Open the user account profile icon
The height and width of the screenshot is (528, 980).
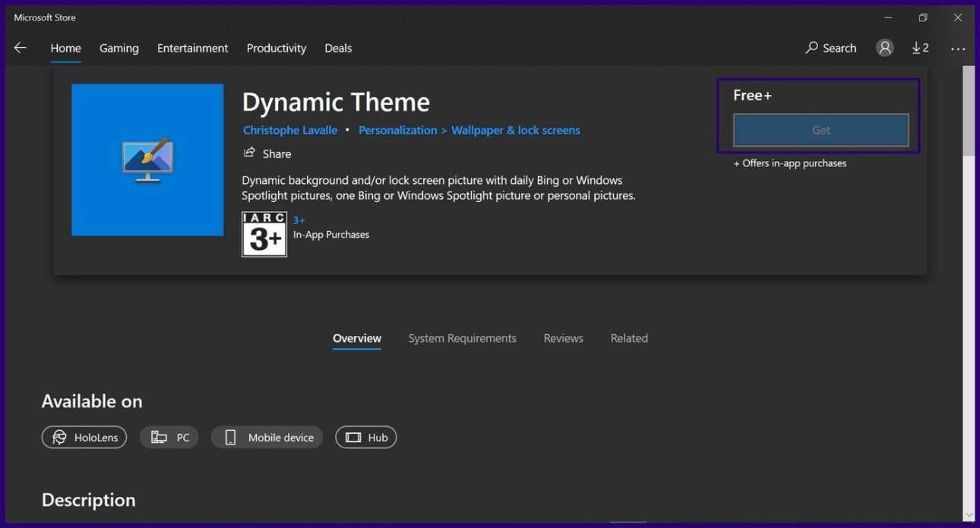click(x=884, y=48)
